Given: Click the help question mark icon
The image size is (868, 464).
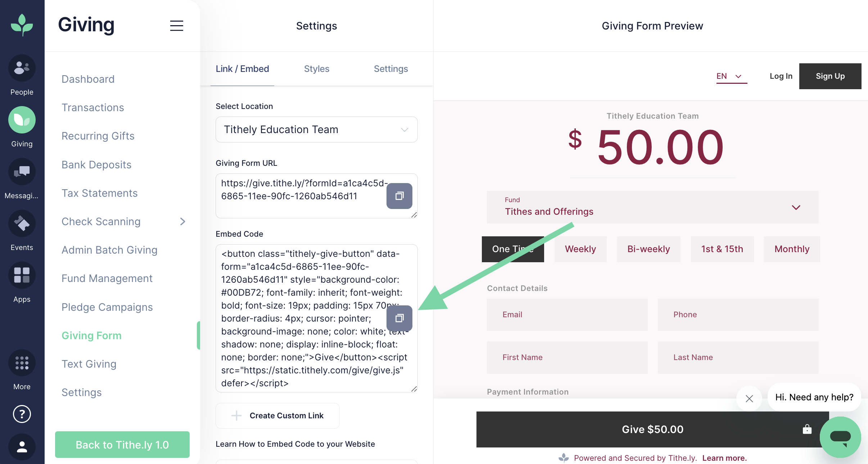Looking at the screenshot, I should 22,414.
